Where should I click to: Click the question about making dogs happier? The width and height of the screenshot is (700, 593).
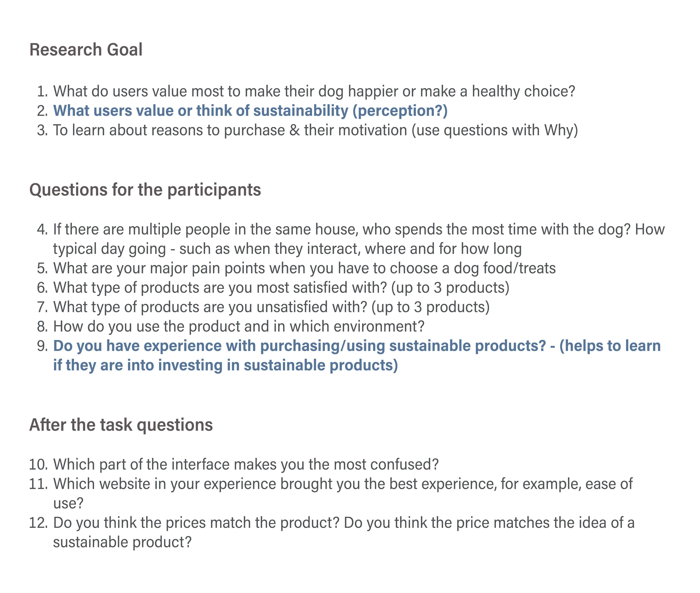click(314, 91)
